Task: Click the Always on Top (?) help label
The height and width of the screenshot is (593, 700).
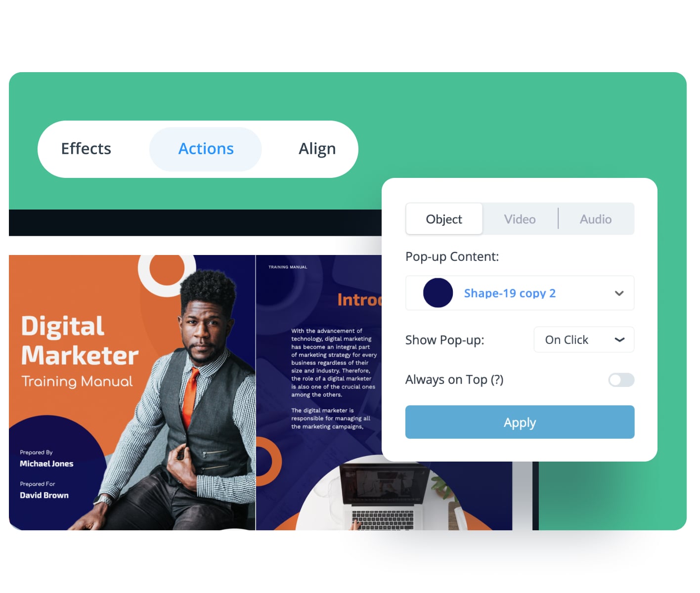Action: [x=454, y=380]
